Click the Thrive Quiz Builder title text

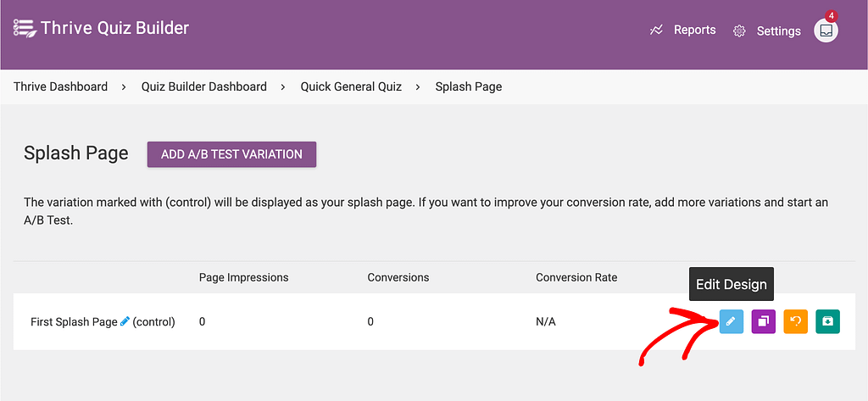[114, 28]
